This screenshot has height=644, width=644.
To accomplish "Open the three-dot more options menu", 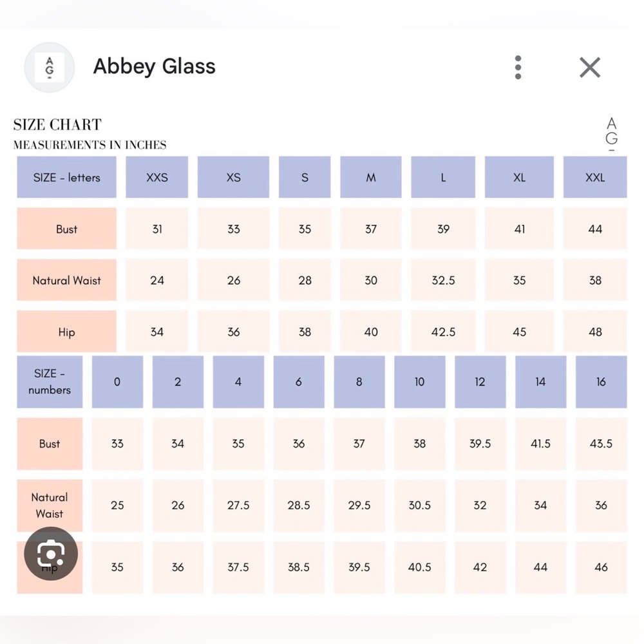I will (x=518, y=68).
